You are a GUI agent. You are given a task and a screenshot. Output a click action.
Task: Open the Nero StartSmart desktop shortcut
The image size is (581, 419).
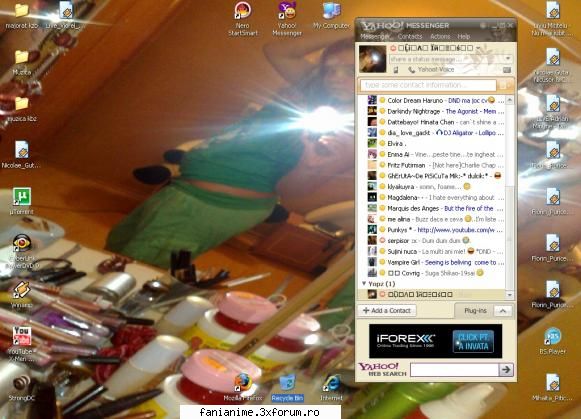[x=243, y=19]
